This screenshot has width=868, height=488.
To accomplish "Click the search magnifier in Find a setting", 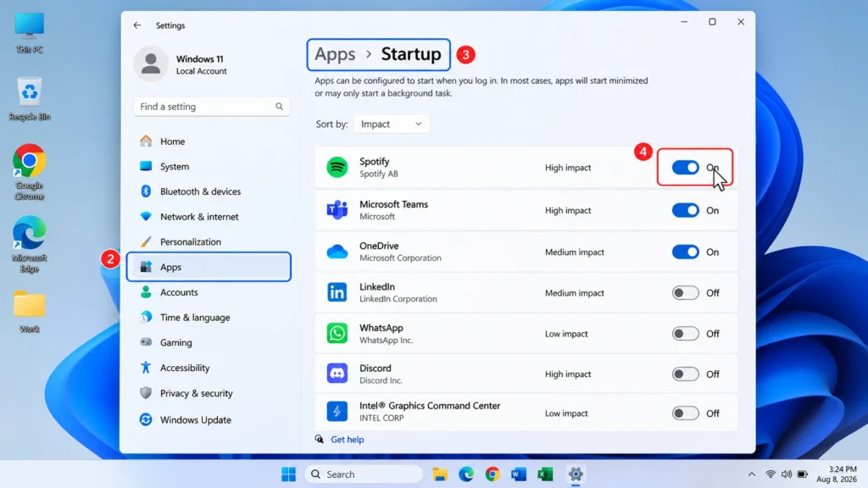I will click(279, 106).
